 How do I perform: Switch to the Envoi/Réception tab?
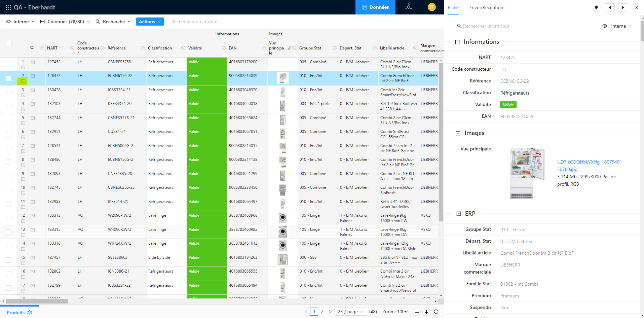(x=486, y=7)
